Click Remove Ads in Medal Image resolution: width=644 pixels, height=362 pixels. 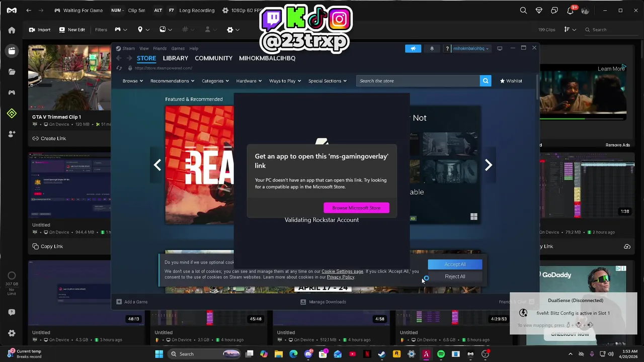click(618, 145)
